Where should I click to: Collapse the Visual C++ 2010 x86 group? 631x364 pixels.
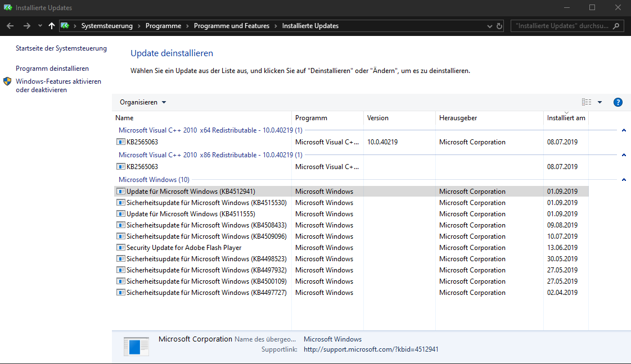click(624, 154)
